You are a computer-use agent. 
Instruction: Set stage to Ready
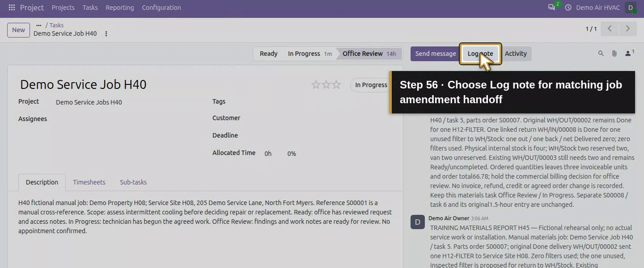268,54
